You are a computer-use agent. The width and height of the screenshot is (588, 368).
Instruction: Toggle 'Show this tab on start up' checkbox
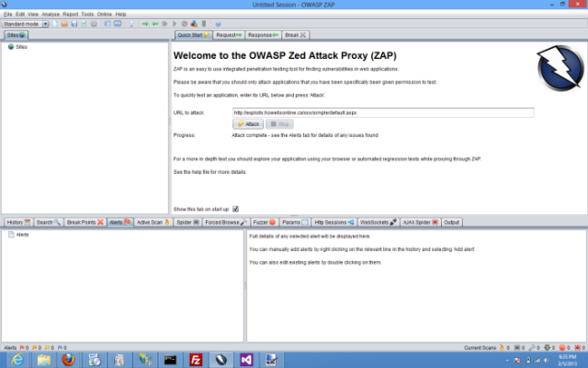tap(235, 209)
